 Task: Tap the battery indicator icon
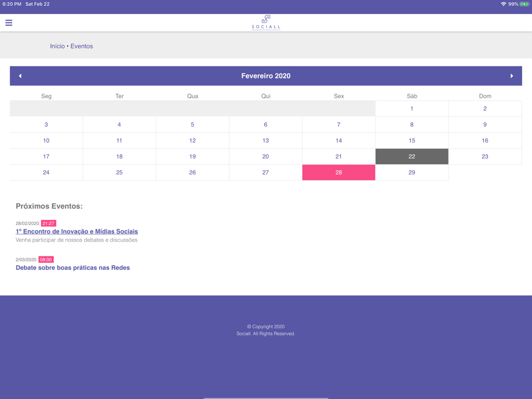pyautogui.click(x=524, y=4)
